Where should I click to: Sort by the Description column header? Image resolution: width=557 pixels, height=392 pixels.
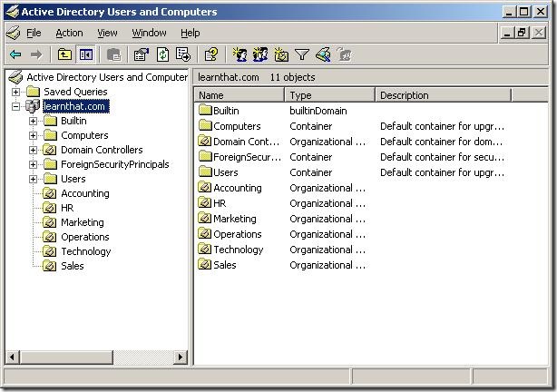(x=443, y=95)
